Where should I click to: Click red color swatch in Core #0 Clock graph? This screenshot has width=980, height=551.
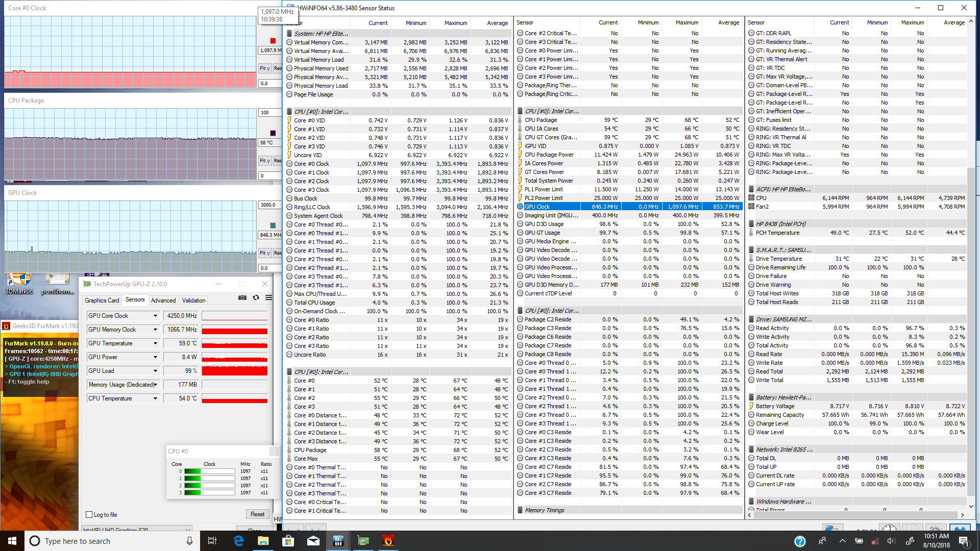[273, 41]
